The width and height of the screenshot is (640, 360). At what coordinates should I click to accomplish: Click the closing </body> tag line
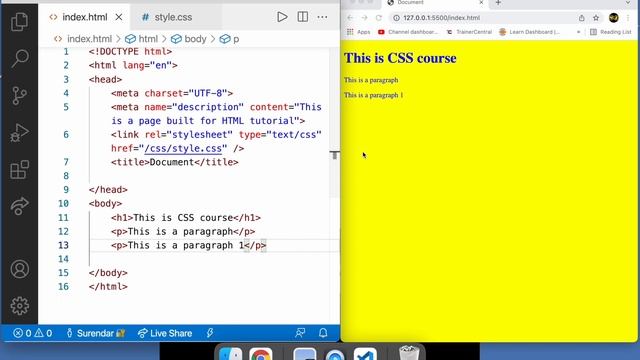click(108, 273)
